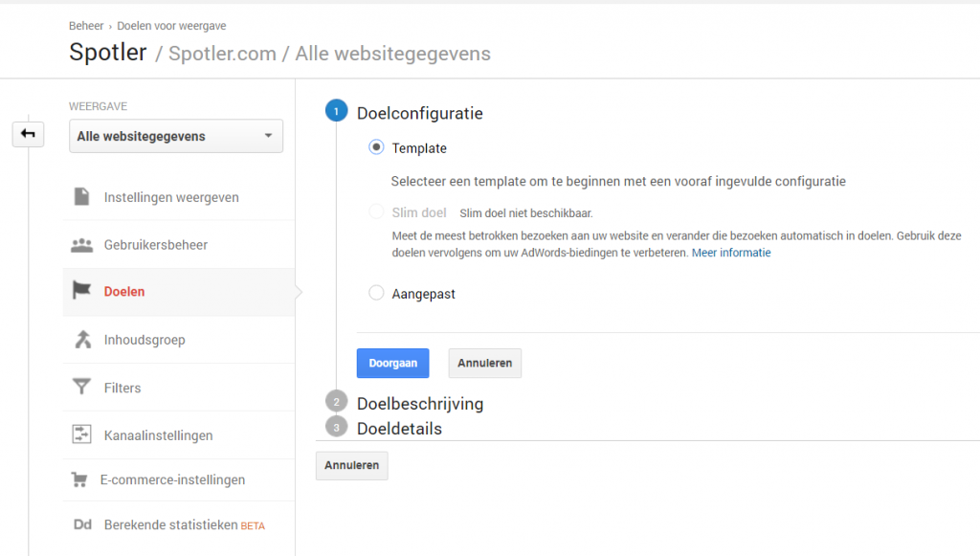The width and height of the screenshot is (980, 556).
Task: Select the Aangepast radio button
Action: [376, 293]
